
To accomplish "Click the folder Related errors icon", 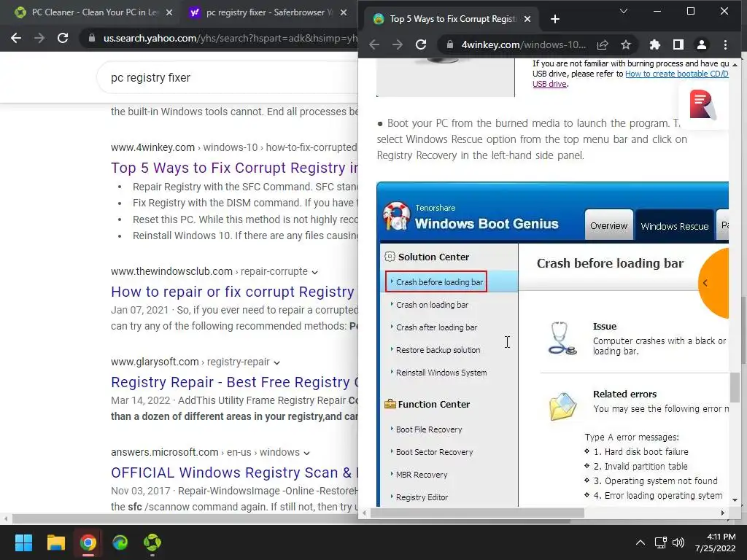I will [562, 406].
